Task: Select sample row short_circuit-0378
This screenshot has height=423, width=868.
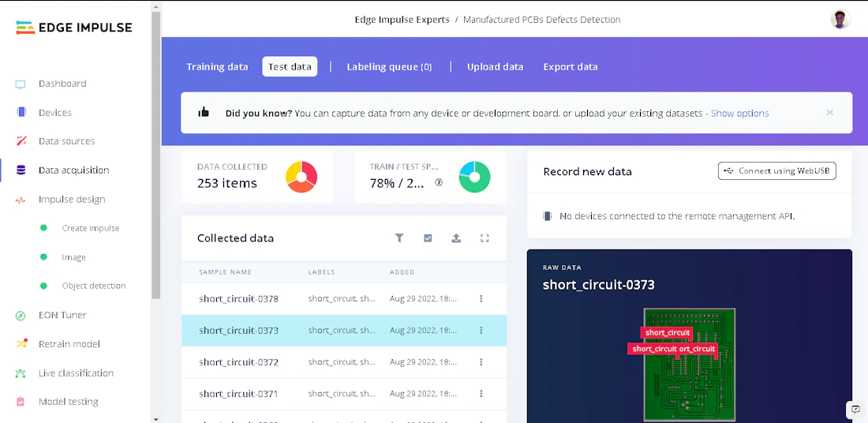Action: (x=344, y=299)
